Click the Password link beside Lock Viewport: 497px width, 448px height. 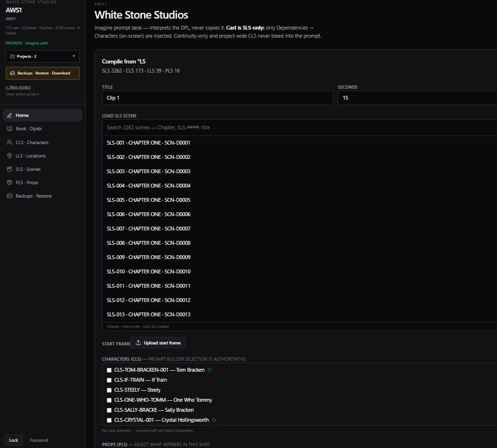39,440
